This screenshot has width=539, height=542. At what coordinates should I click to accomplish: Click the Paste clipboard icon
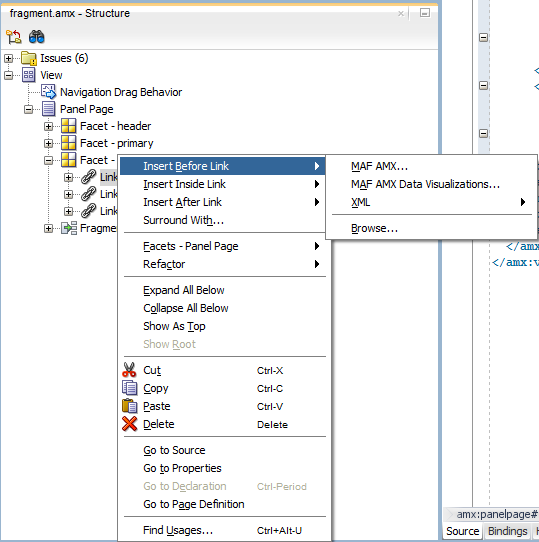129,406
